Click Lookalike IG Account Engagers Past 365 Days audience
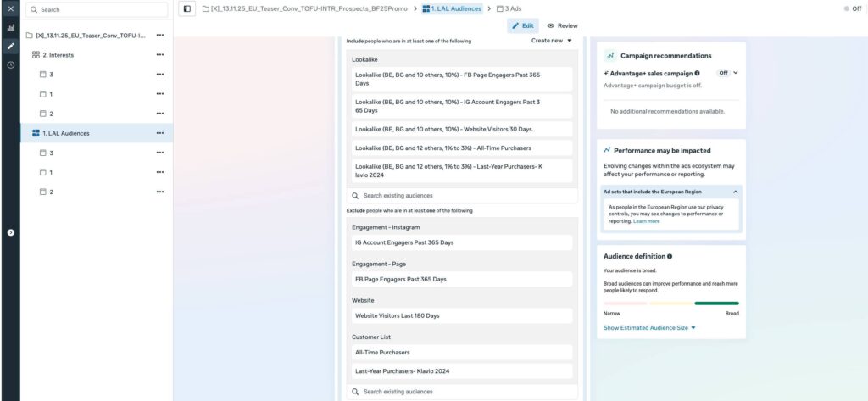868x401 pixels. tap(462, 106)
